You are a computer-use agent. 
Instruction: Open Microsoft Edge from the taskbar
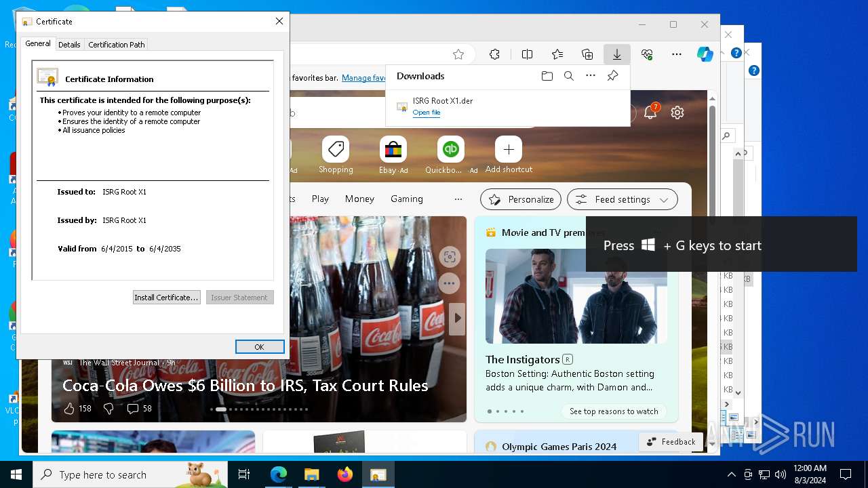(279, 474)
